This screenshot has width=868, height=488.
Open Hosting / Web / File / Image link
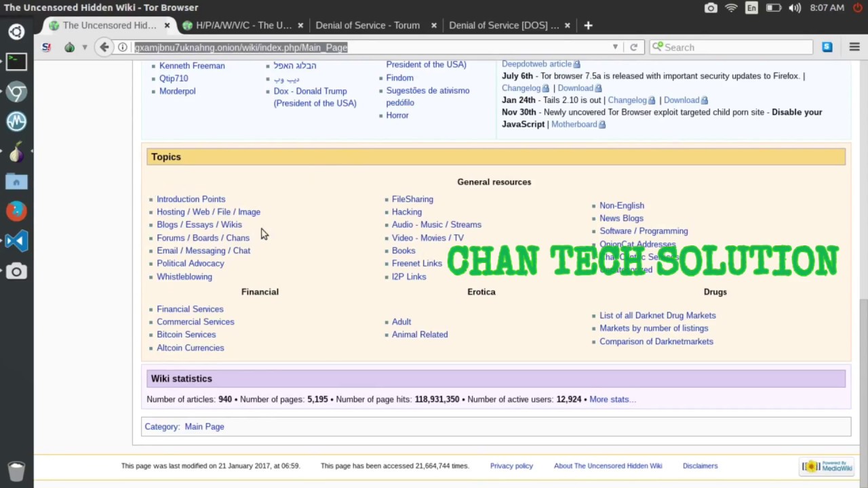208,212
